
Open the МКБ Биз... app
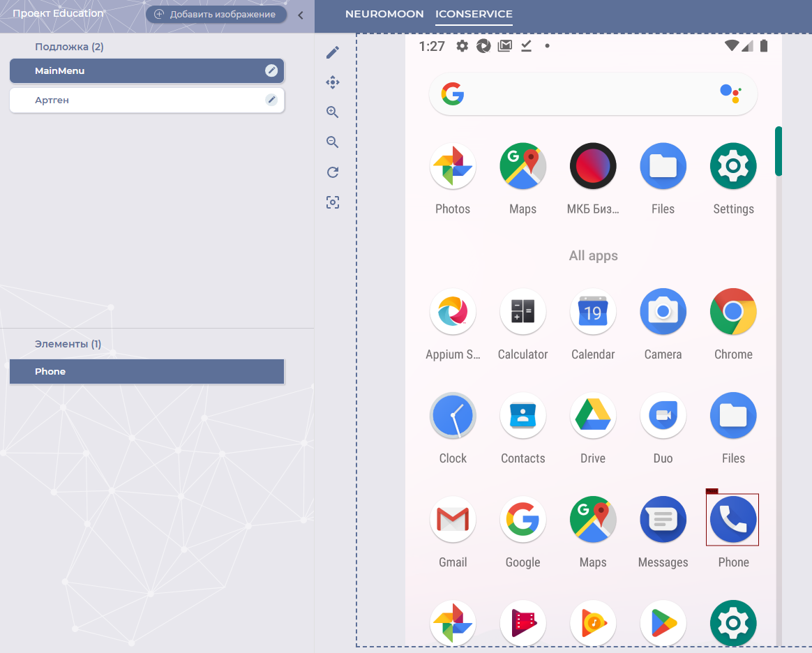(x=593, y=166)
